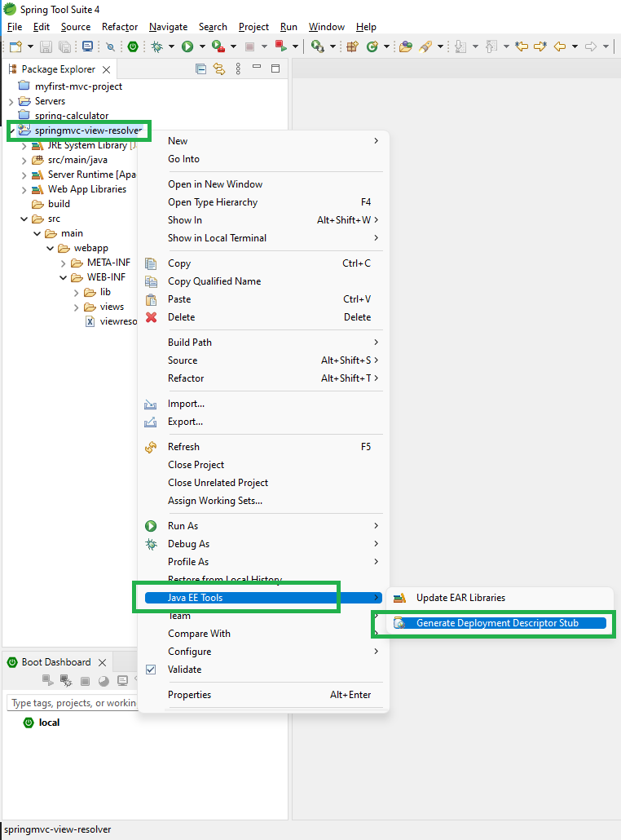Click the Coverage launch toolbar icon
The width and height of the screenshot is (621, 840).
[218, 46]
